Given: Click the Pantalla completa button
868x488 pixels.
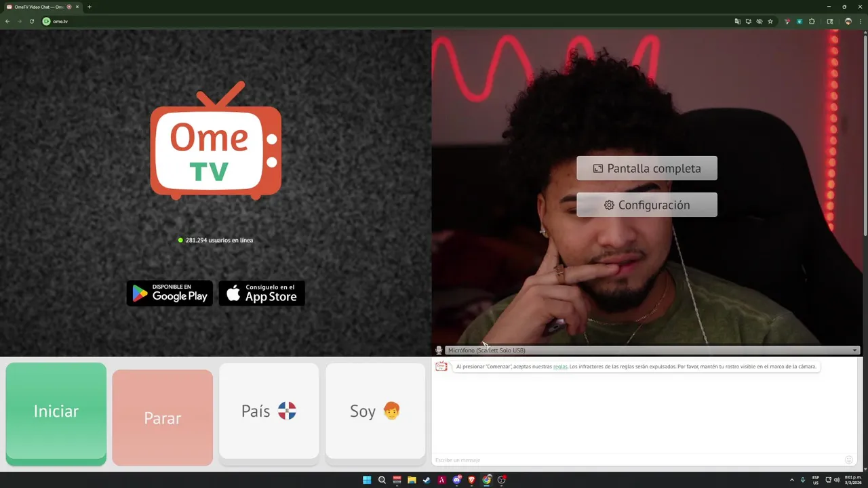Looking at the screenshot, I should 647,168.
